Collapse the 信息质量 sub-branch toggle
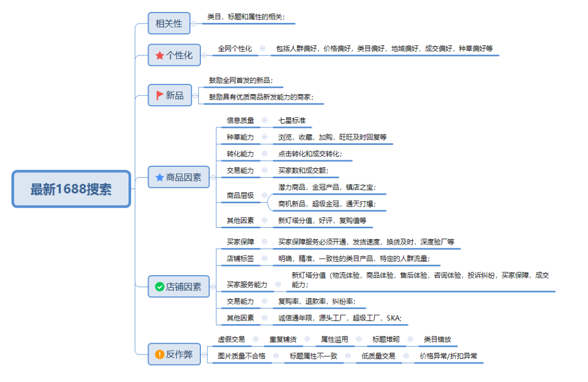This screenshot has width=588, height=382. pyautogui.click(x=265, y=120)
